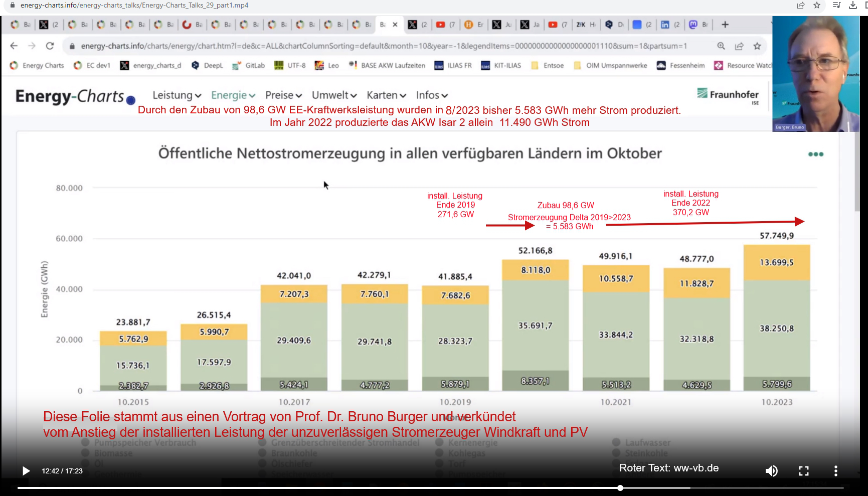Image resolution: width=868 pixels, height=496 pixels.
Task: Play the video
Action: click(26, 471)
